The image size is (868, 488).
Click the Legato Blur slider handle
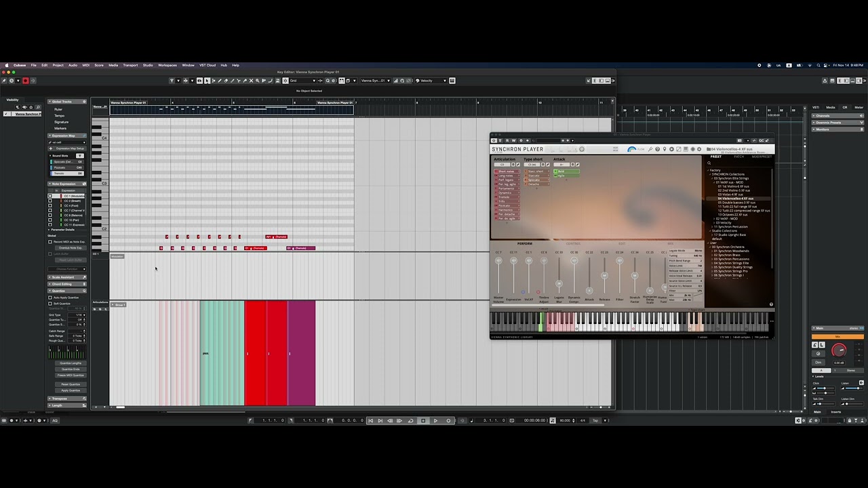(x=559, y=283)
